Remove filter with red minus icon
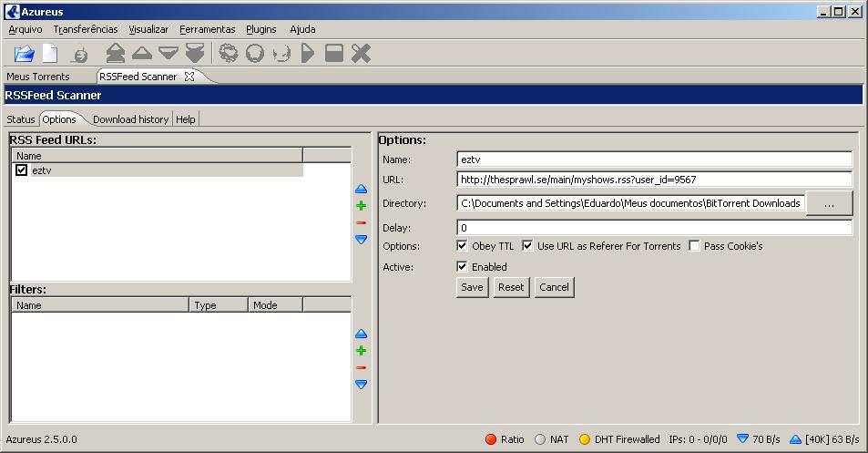The height and width of the screenshot is (453, 868). pos(361,367)
